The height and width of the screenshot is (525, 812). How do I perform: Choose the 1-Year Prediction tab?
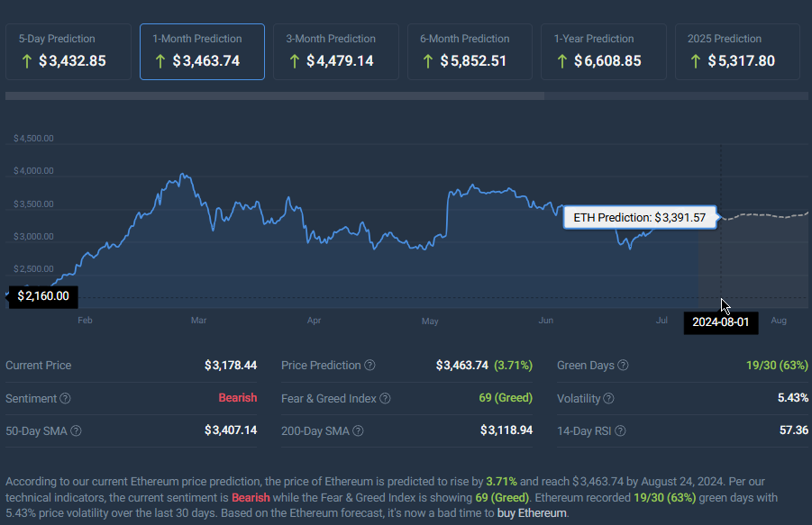tap(604, 51)
